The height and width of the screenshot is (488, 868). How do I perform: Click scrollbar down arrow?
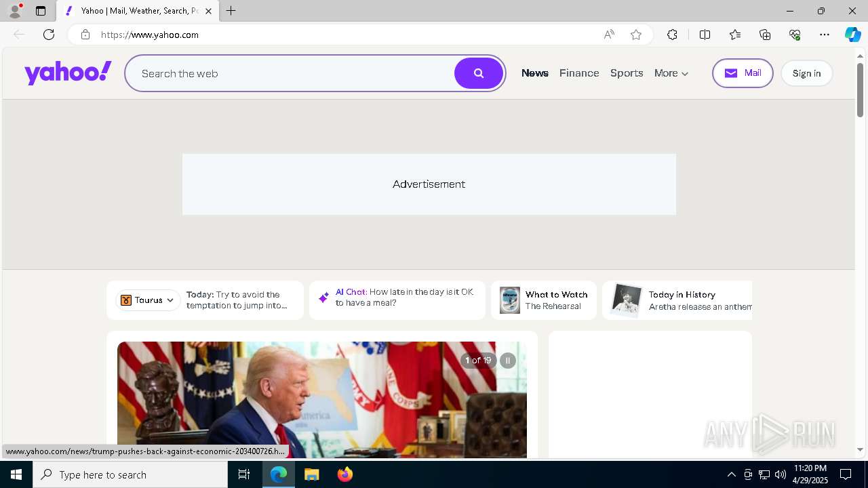(x=860, y=449)
